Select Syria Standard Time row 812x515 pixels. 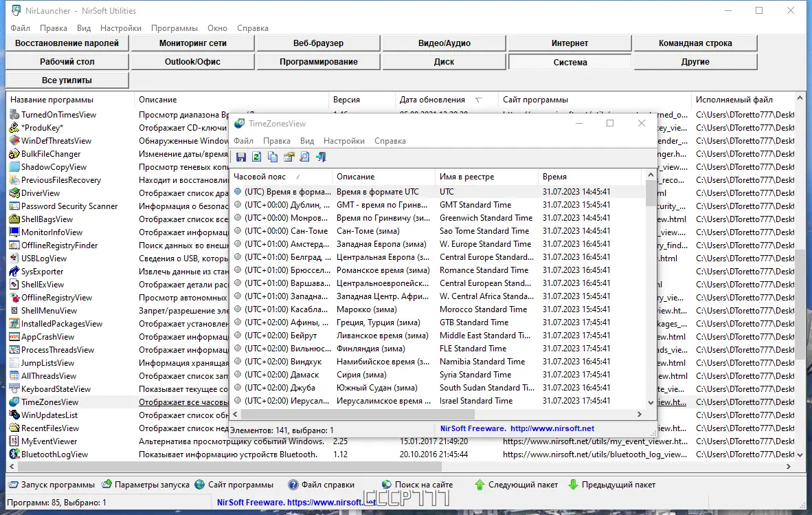click(438, 375)
